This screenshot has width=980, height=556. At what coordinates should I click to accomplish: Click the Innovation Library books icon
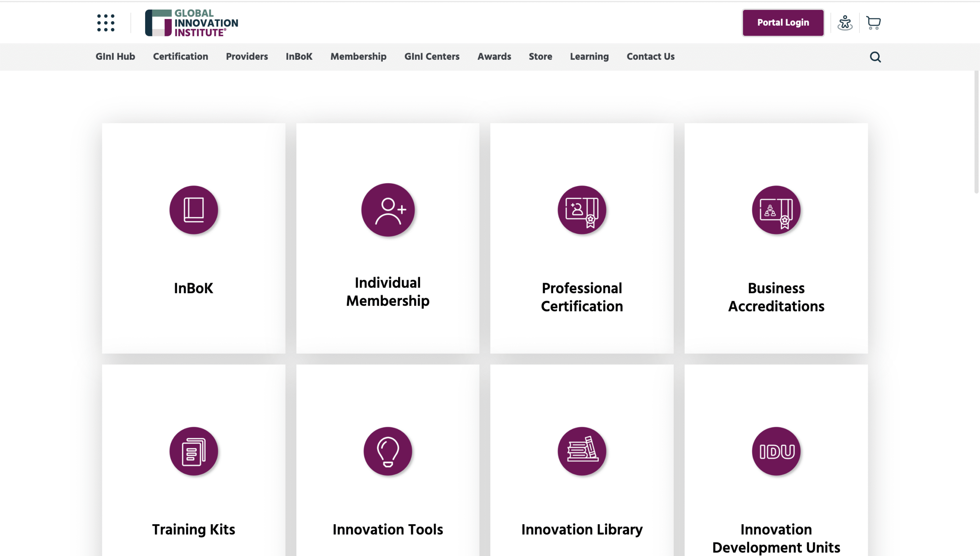(582, 451)
